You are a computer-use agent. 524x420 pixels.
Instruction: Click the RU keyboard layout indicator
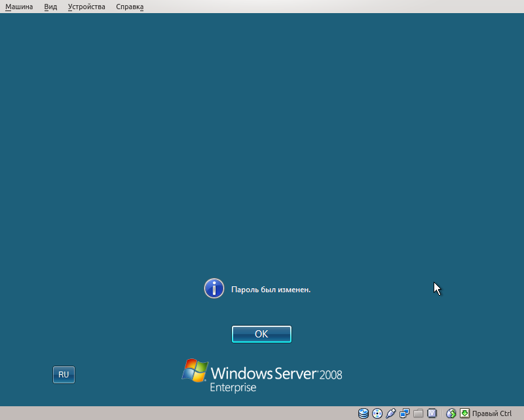(x=64, y=374)
